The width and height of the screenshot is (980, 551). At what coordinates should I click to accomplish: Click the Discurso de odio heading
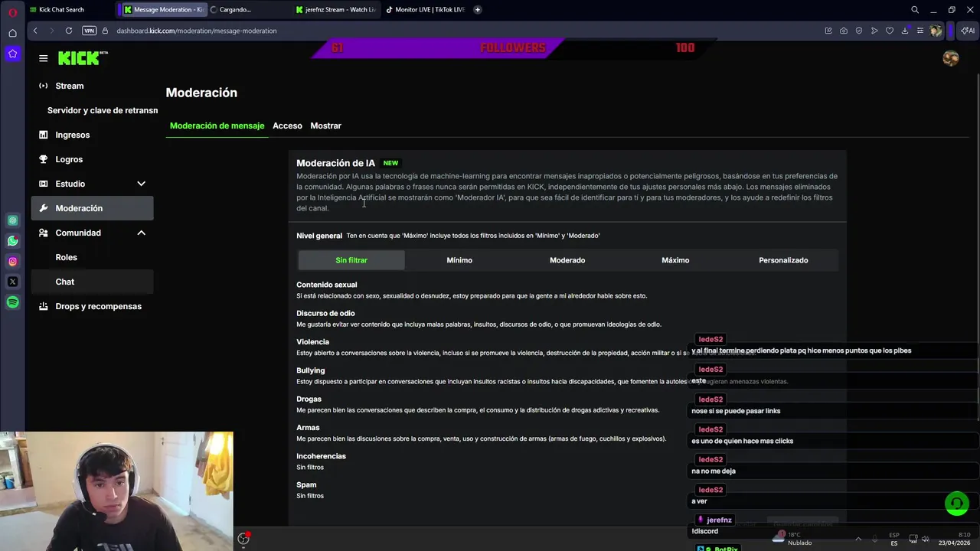point(325,313)
